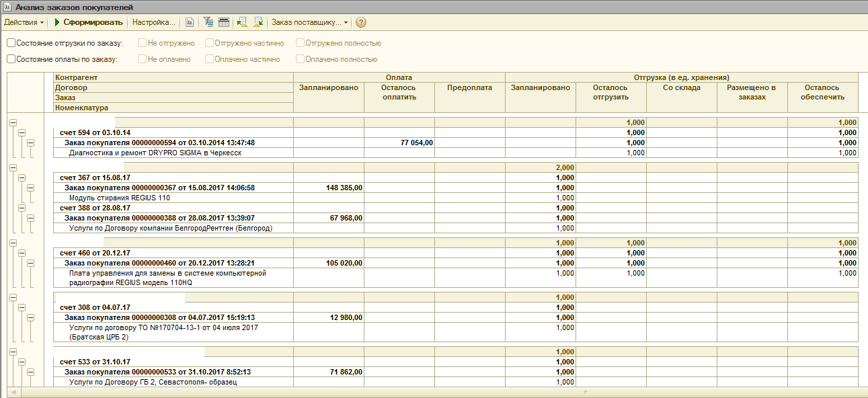This screenshot has width=868, height=398.
Task: Open the 'Заказ поставщику...' dropdown menu
Action: (x=309, y=22)
